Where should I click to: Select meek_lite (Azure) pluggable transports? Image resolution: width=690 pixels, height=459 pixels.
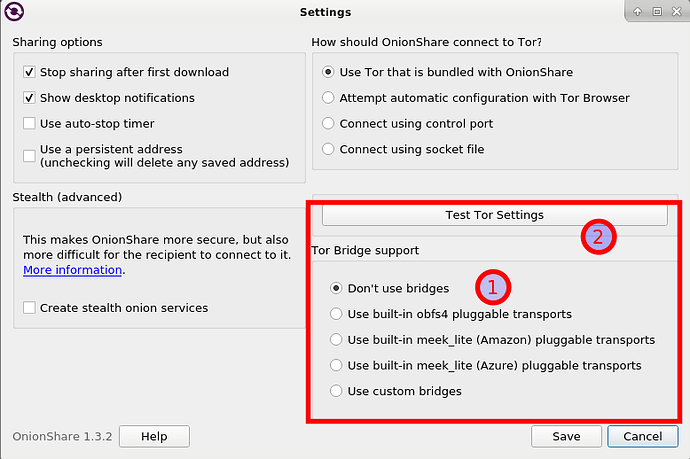[337, 366]
